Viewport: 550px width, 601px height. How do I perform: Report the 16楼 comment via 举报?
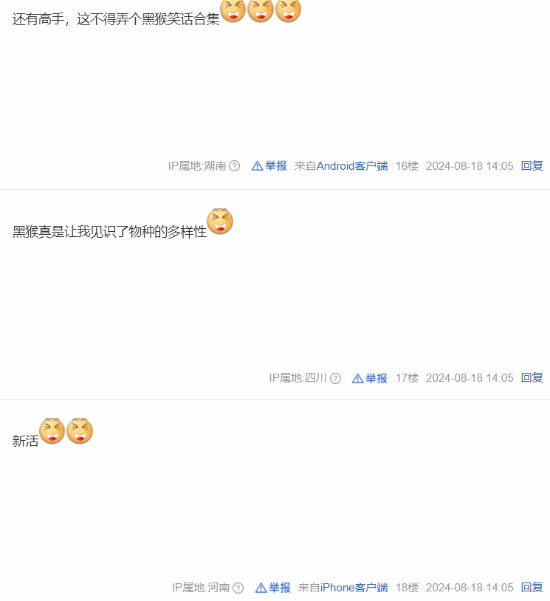pyautogui.click(x=276, y=166)
